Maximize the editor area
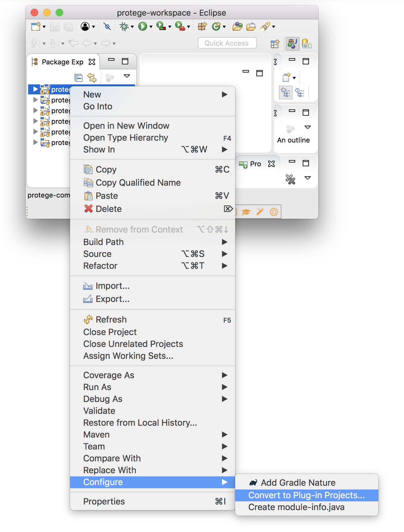 click(x=260, y=73)
